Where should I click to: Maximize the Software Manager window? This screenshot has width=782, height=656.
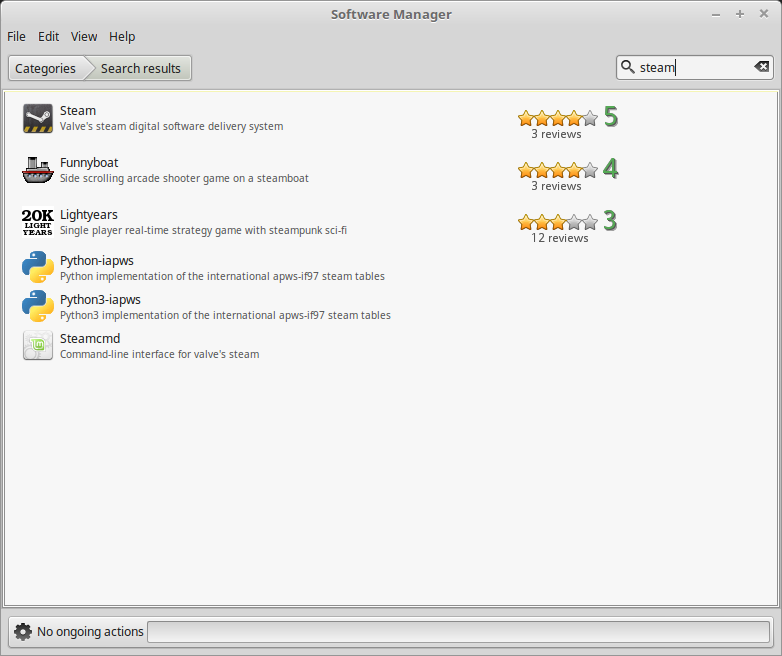pos(740,14)
